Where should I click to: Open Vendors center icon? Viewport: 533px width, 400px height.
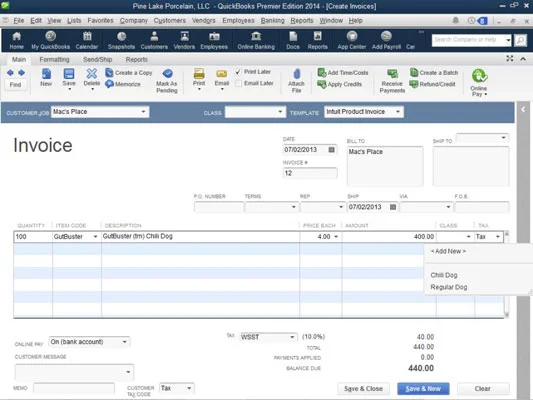point(184,40)
